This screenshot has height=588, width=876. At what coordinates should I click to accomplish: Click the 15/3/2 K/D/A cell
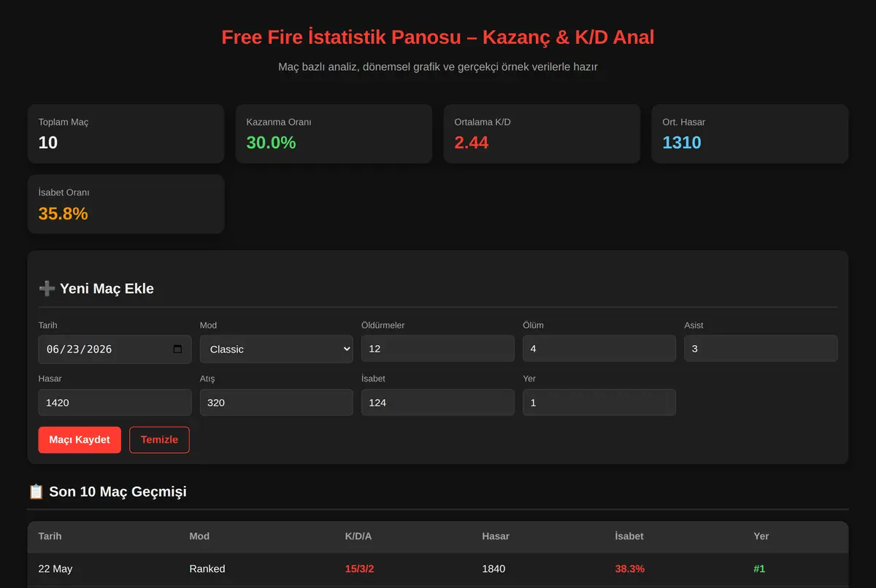(x=360, y=569)
